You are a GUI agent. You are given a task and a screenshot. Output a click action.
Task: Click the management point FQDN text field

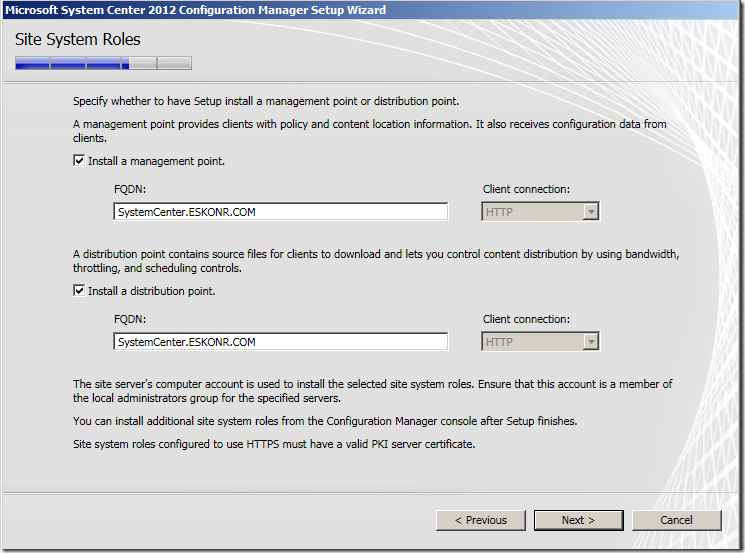coord(280,211)
